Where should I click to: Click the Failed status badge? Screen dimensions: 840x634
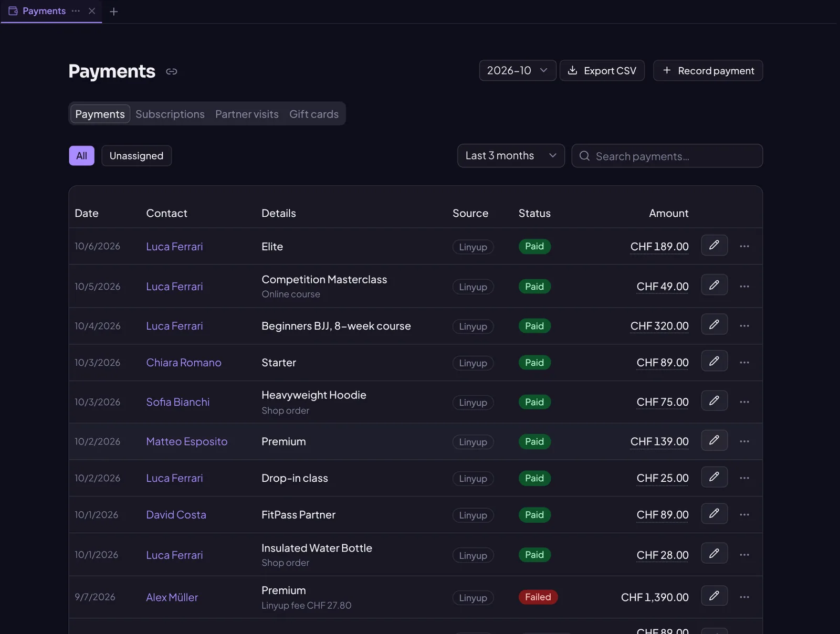(538, 597)
